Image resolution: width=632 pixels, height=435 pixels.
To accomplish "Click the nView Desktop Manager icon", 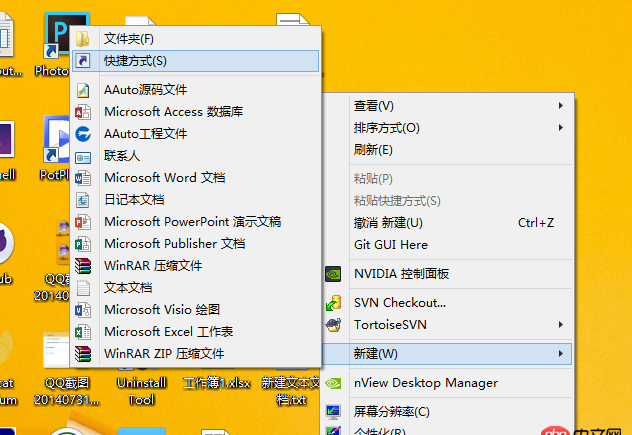I will (x=333, y=383).
